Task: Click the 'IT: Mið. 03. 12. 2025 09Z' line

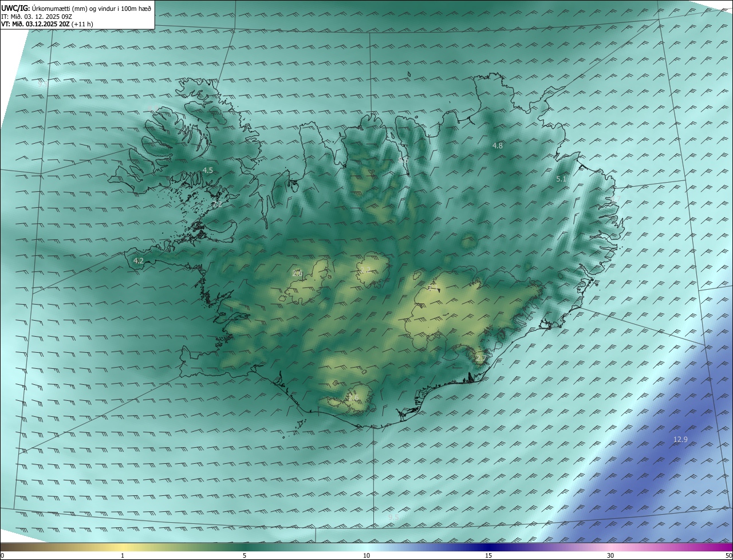Action: (x=37, y=16)
